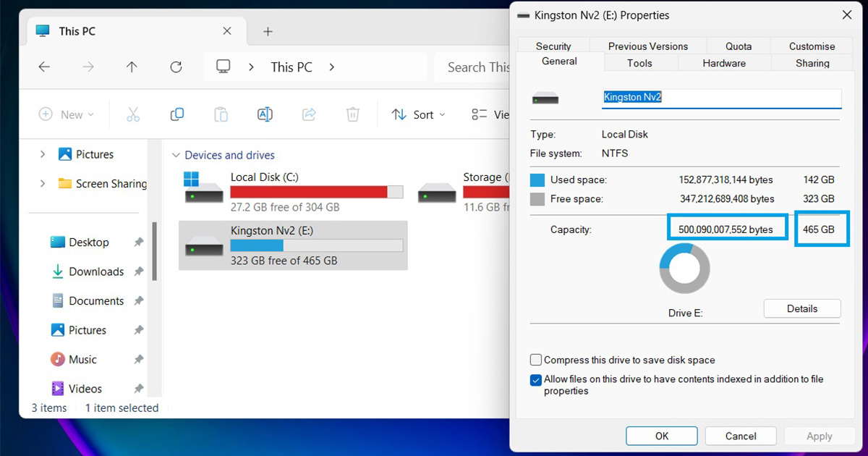Open a new File Explorer tab
Screen dimensions: 868x456
[268, 31]
